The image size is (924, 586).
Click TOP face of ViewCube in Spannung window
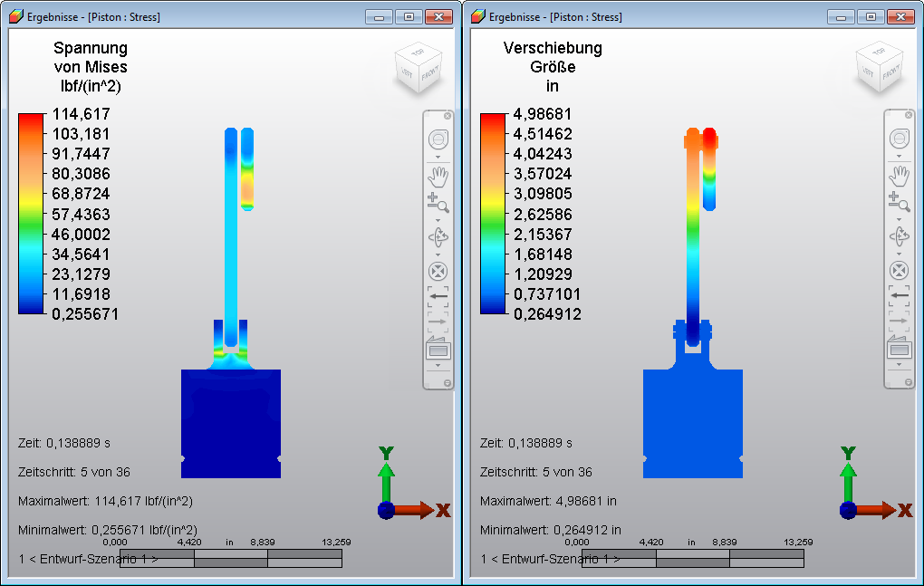418,53
